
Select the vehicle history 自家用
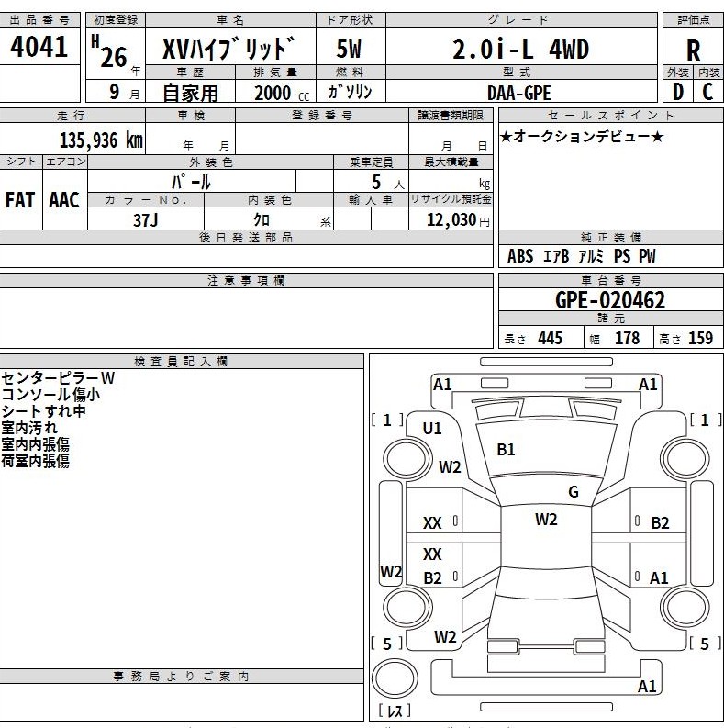point(190,93)
